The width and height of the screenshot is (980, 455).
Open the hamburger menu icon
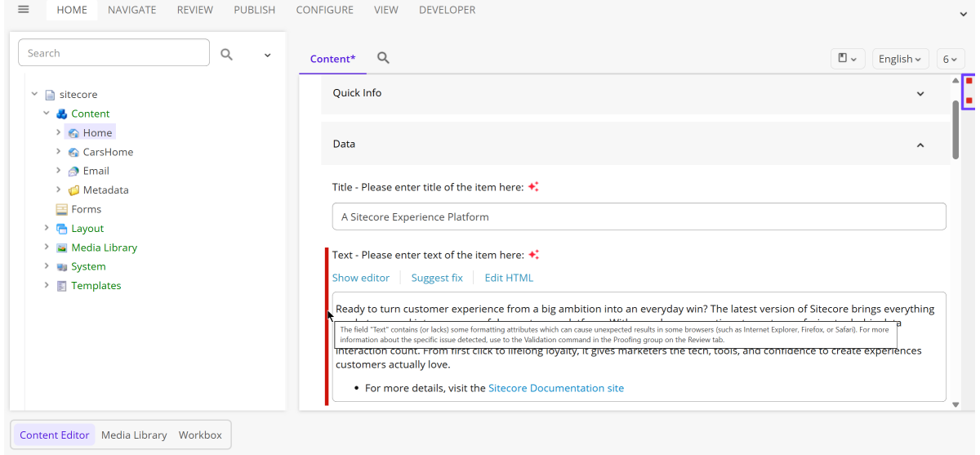tap(23, 10)
